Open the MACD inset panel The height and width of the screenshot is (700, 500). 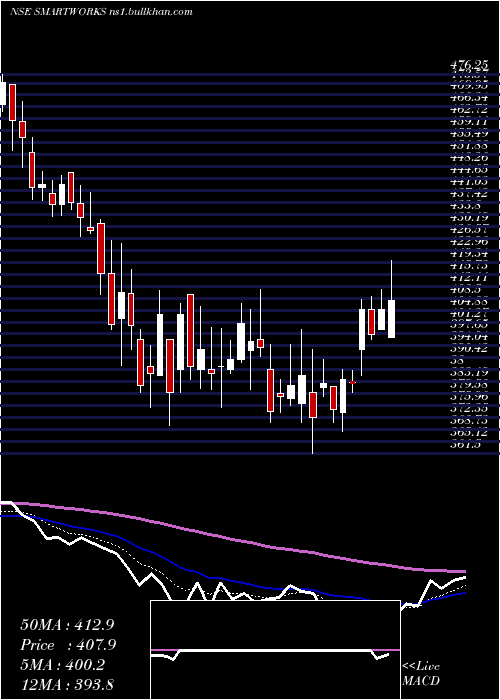click(275, 650)
